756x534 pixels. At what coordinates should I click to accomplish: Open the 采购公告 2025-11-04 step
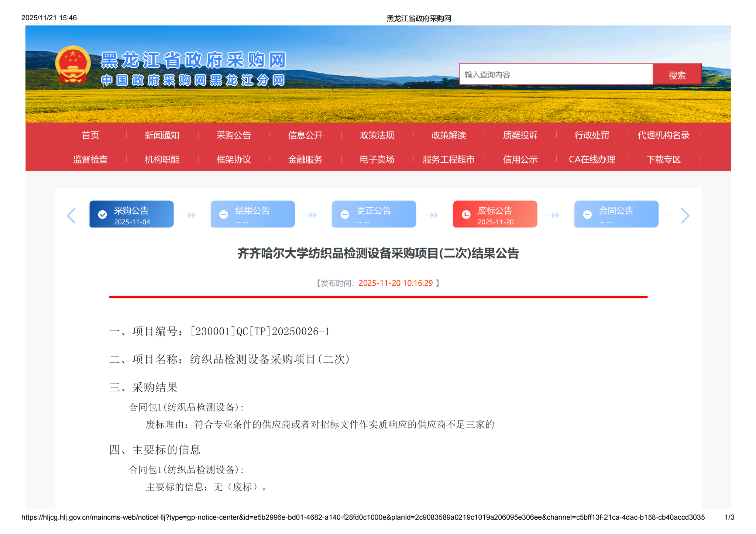(x=131, y=214)
